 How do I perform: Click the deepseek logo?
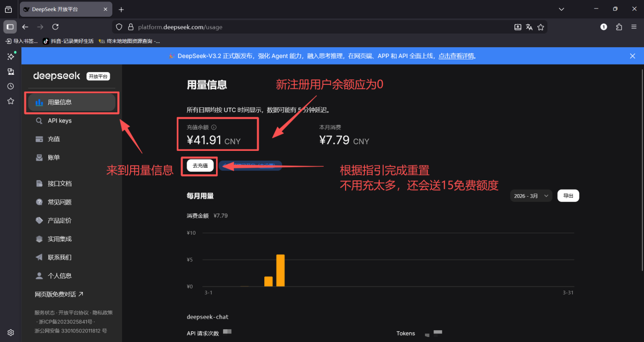[x=57, y=76]
